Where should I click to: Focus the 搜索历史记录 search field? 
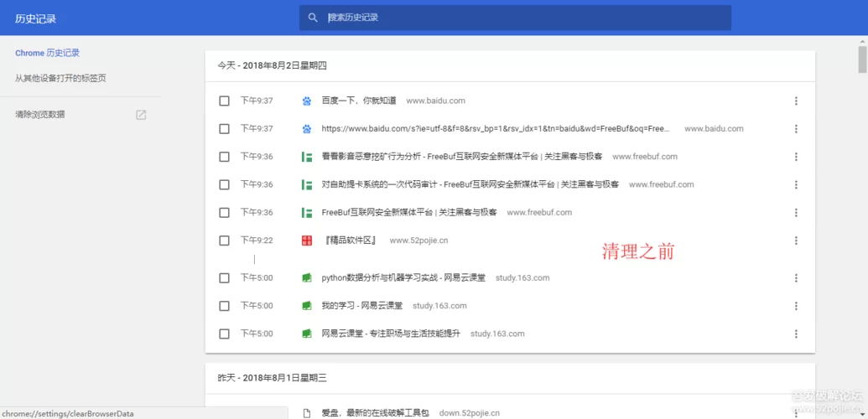click(515, 18)
